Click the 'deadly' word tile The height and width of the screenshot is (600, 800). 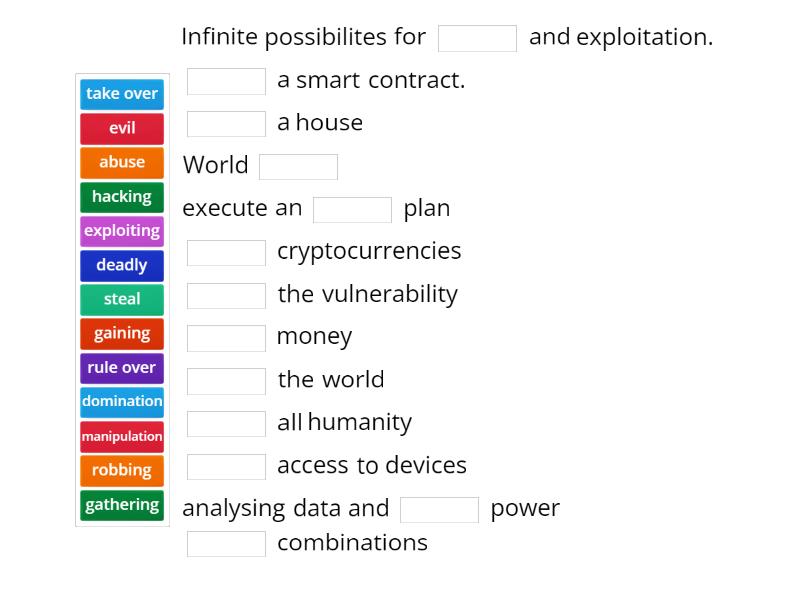tap(121, 265)
